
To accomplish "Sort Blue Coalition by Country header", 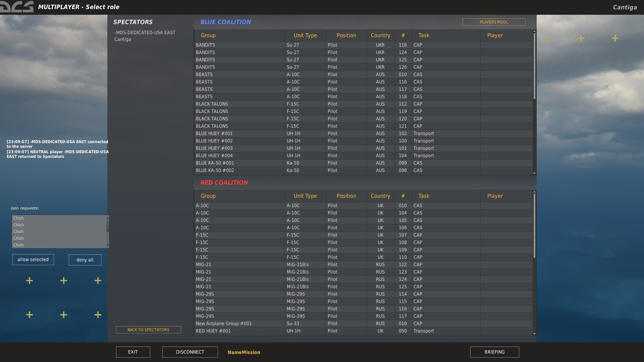I will click(380, 36).
